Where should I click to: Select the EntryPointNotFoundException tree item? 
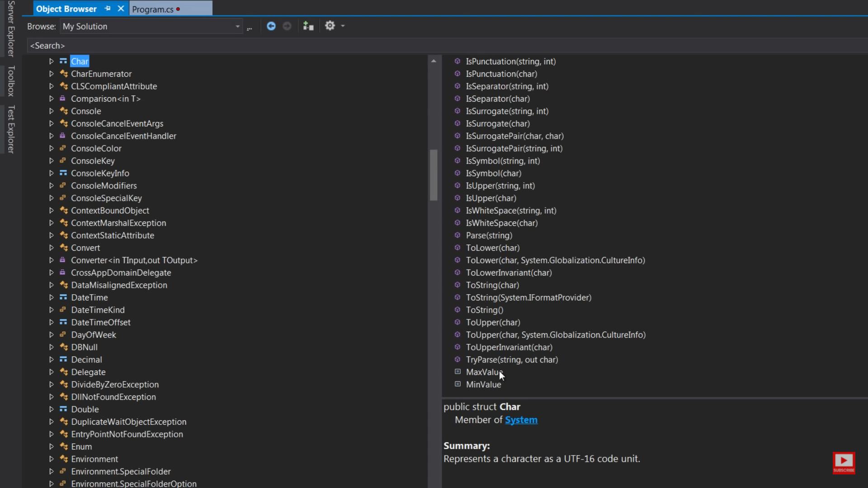tap(127, 434)
